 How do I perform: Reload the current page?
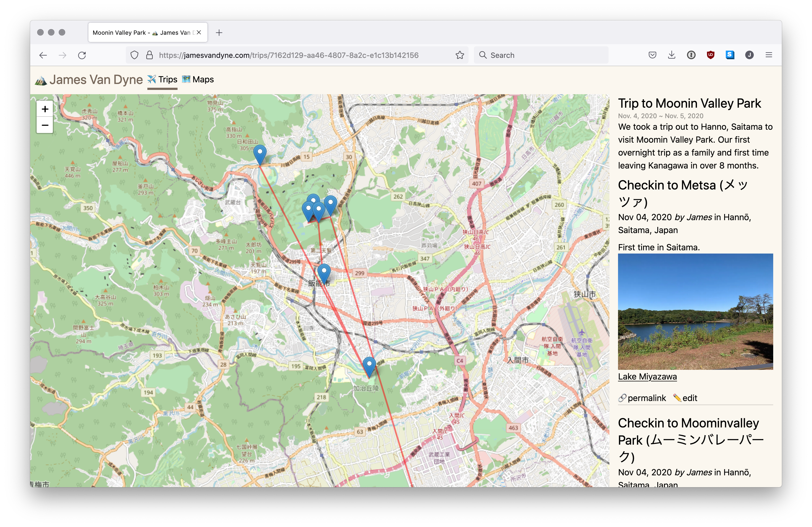(x=82, y=55)
